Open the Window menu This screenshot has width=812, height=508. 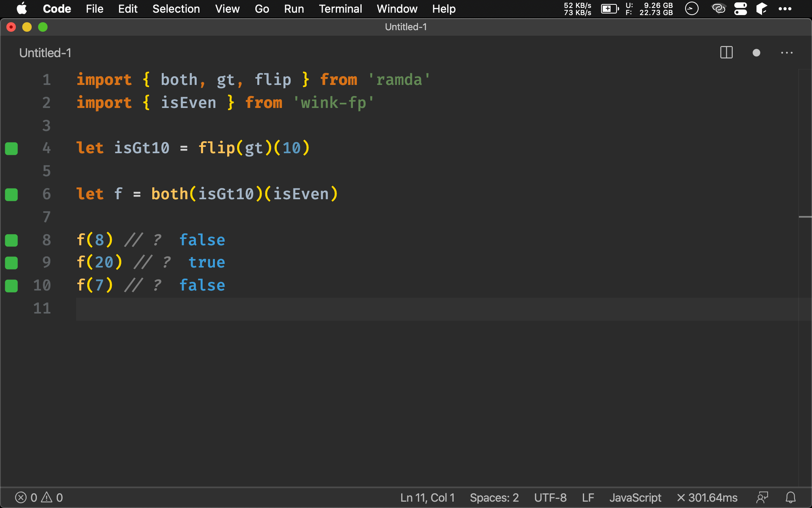[397, 9]
